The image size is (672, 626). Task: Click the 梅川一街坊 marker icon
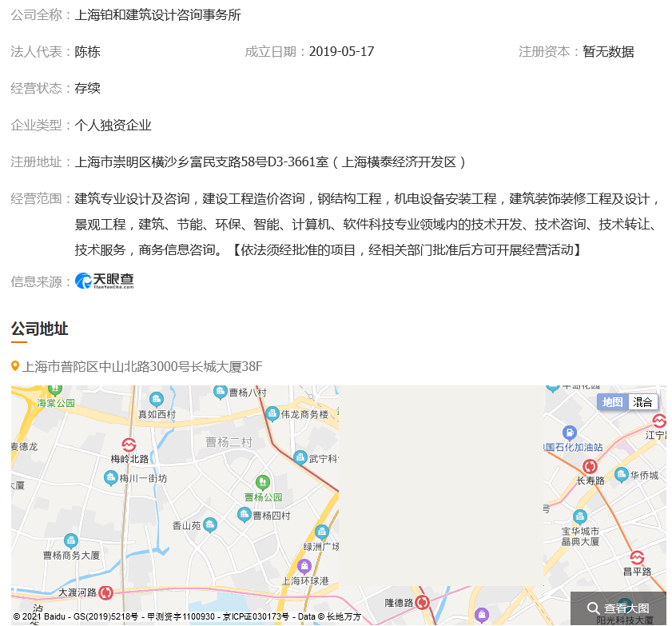click(111, 478)
